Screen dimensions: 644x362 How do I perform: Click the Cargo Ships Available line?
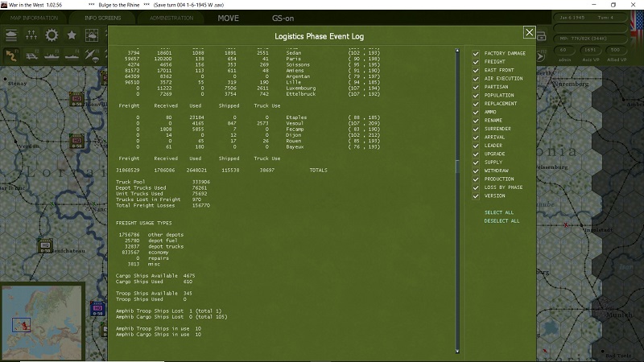(x=155, y=276)
